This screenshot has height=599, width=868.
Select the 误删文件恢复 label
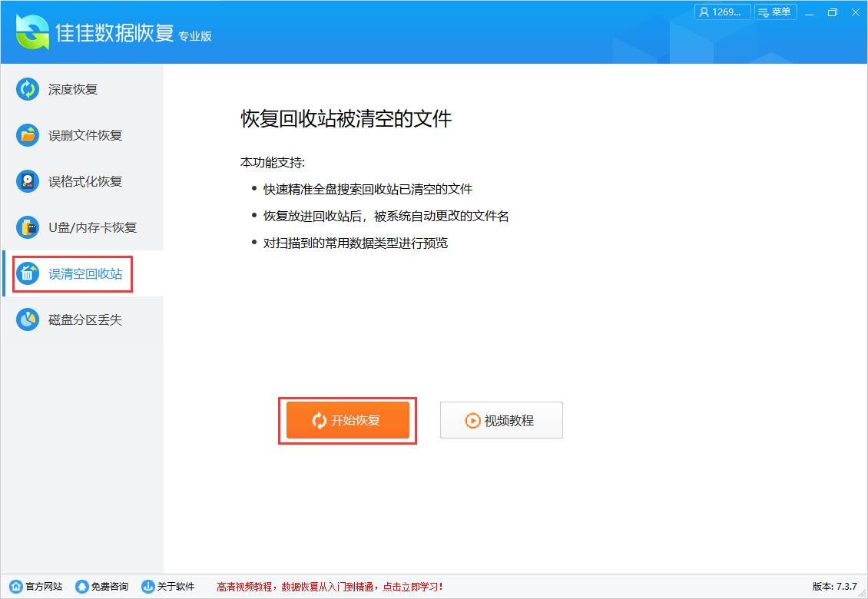pos(85,136)
